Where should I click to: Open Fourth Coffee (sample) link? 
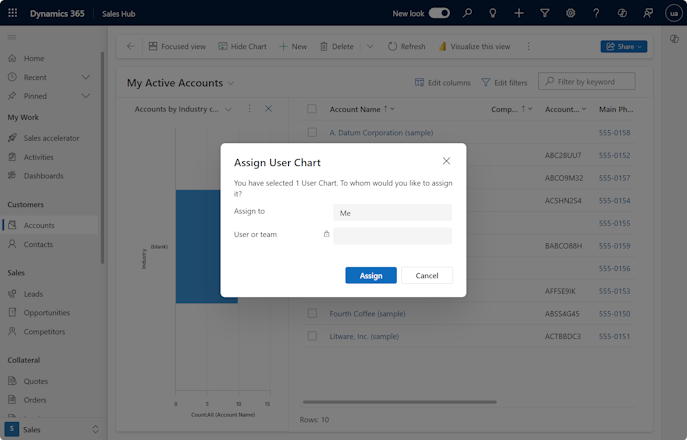[x=367, y=314]
